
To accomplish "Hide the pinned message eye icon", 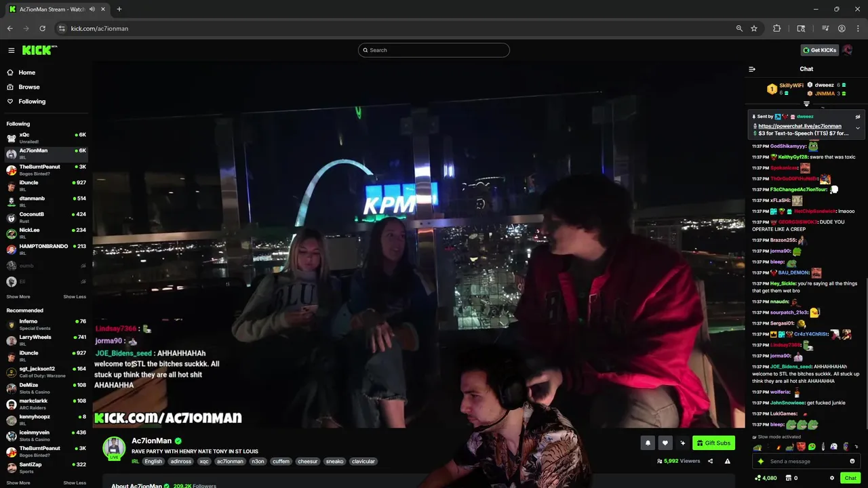I will pos(857,117).
